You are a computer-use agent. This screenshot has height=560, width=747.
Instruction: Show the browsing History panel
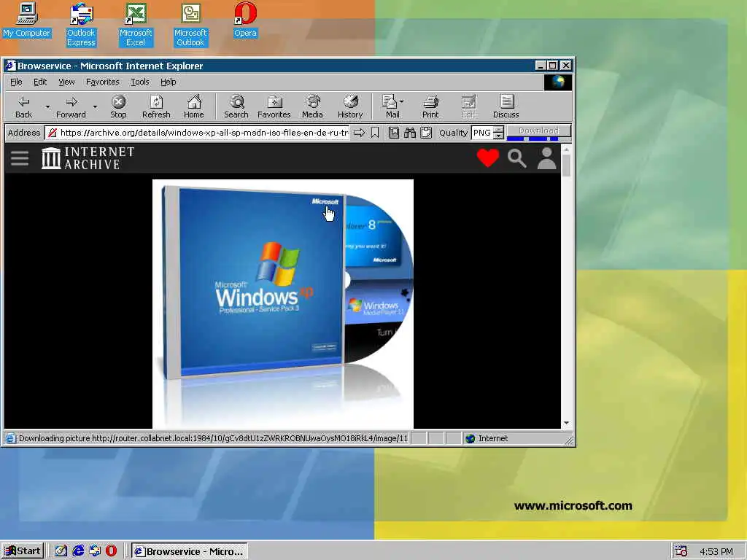(350, 106)
